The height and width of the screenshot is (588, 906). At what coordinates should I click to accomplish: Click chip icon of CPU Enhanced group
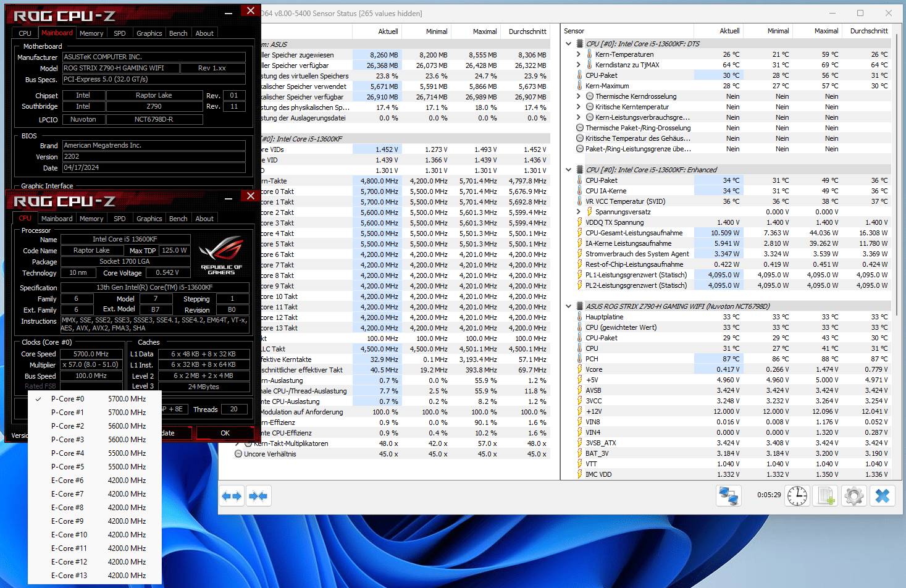[x=580, y=170]
